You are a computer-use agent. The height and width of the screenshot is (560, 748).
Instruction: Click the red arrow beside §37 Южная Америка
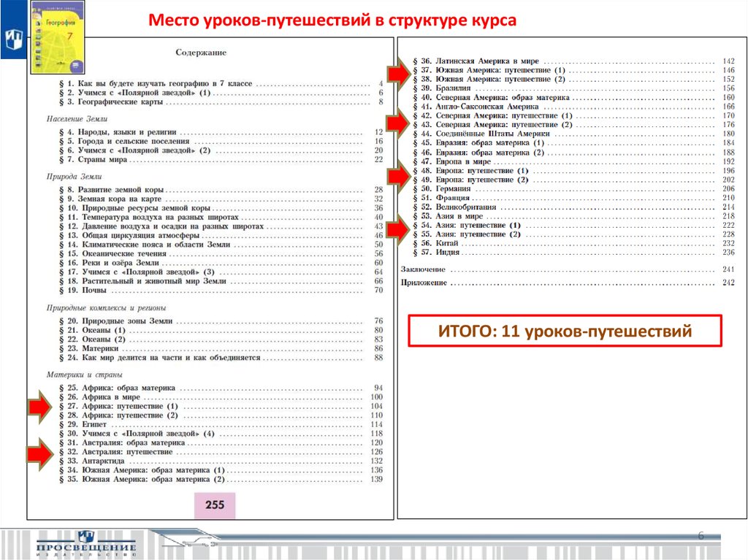[x=399, y=74]
